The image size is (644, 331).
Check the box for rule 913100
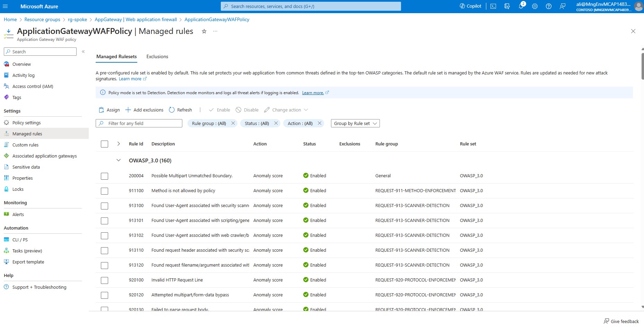coord(104,206)
